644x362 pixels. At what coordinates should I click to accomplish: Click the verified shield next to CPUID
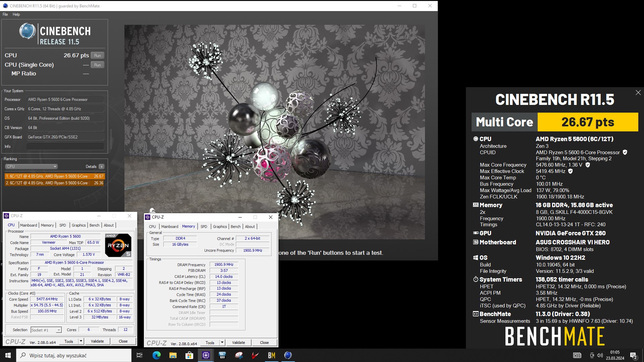pos(625,152)
